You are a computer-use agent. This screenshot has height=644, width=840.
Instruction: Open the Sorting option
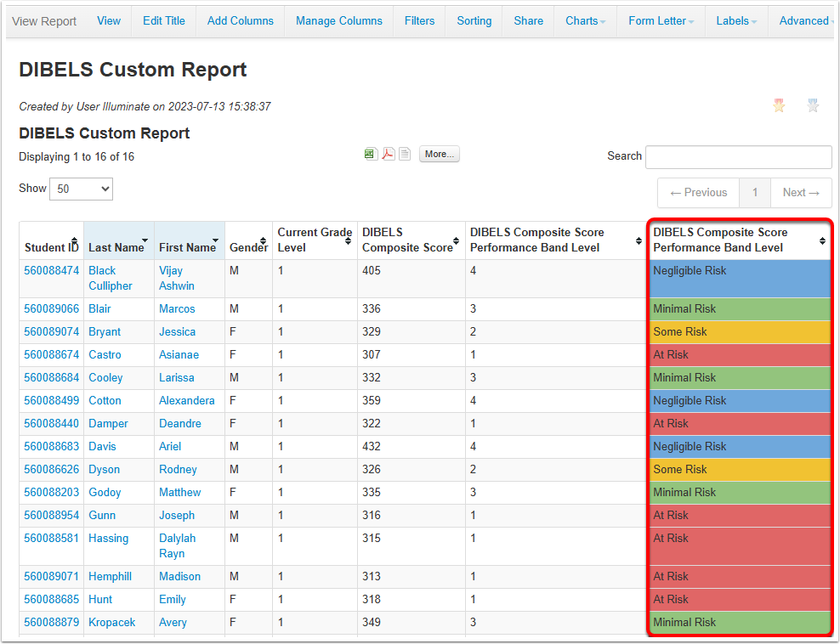coord(474,21)
